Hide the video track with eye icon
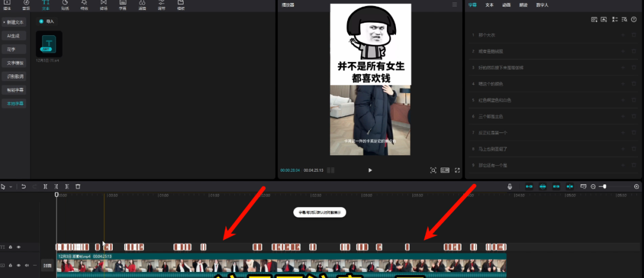 tap(18, 265)
